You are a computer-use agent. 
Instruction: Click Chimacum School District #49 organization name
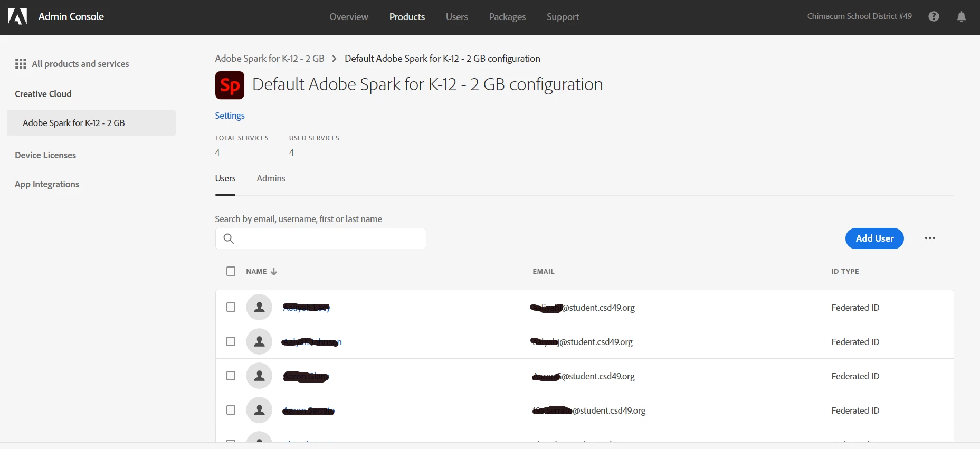click(859, 16)
